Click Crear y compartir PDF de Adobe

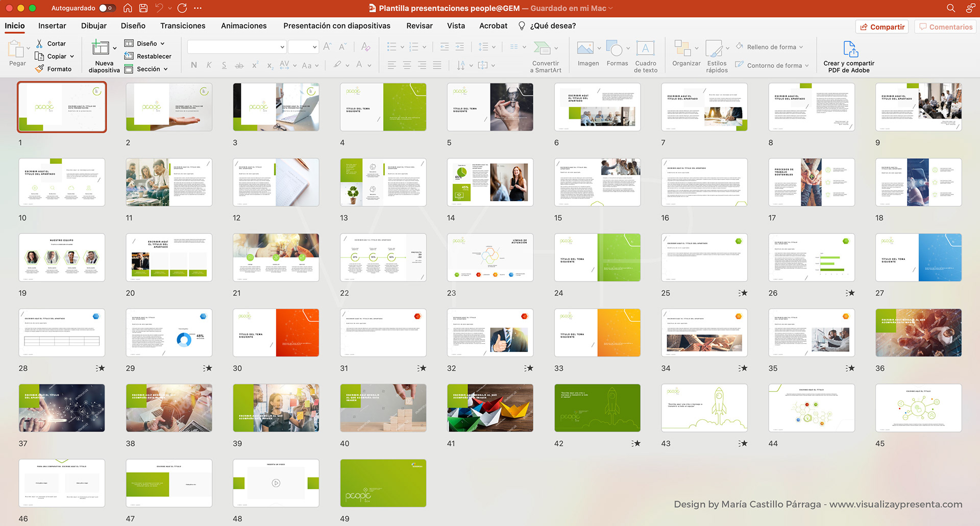(x=849, y=57)
